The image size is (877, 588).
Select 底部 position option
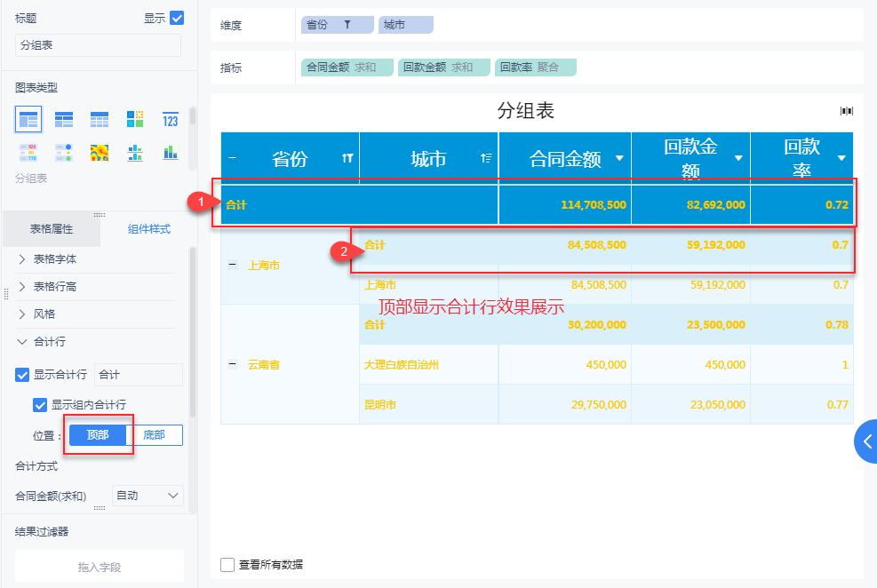coord(155,435)
